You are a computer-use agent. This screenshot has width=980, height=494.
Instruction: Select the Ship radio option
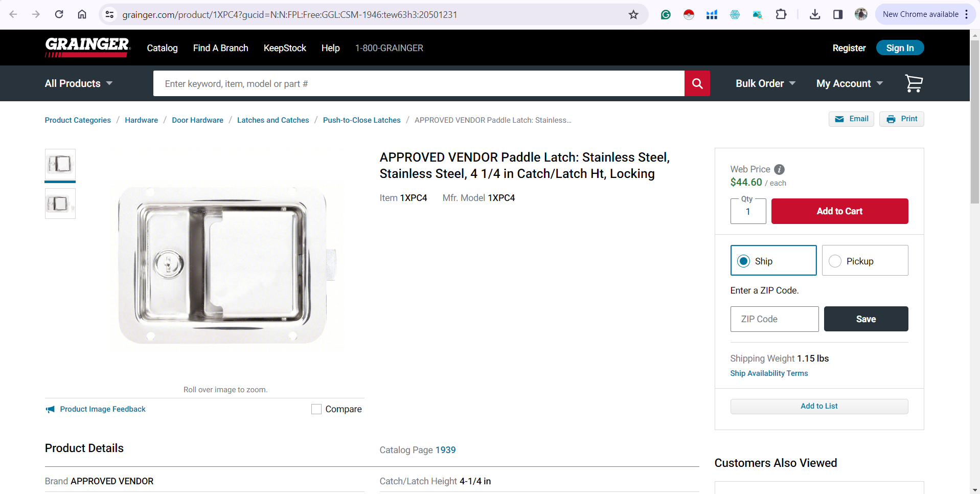click(744, 261)
